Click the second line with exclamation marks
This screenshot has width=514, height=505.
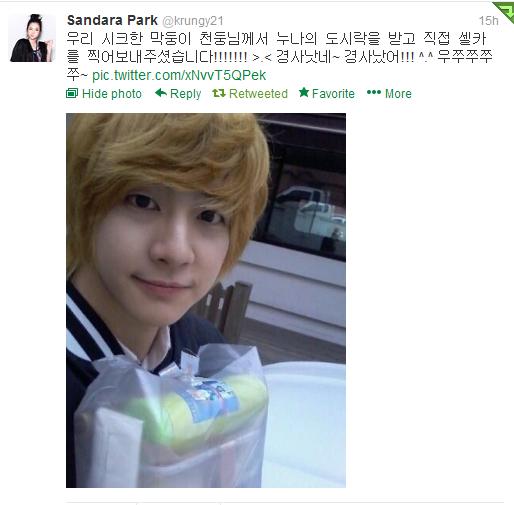[279, 57]
